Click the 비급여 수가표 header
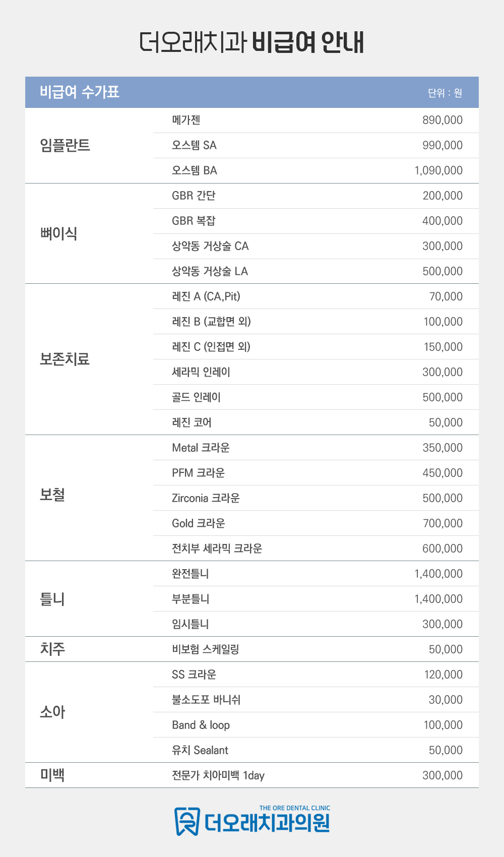Screen dimensions: 504x857 [80, 92]
